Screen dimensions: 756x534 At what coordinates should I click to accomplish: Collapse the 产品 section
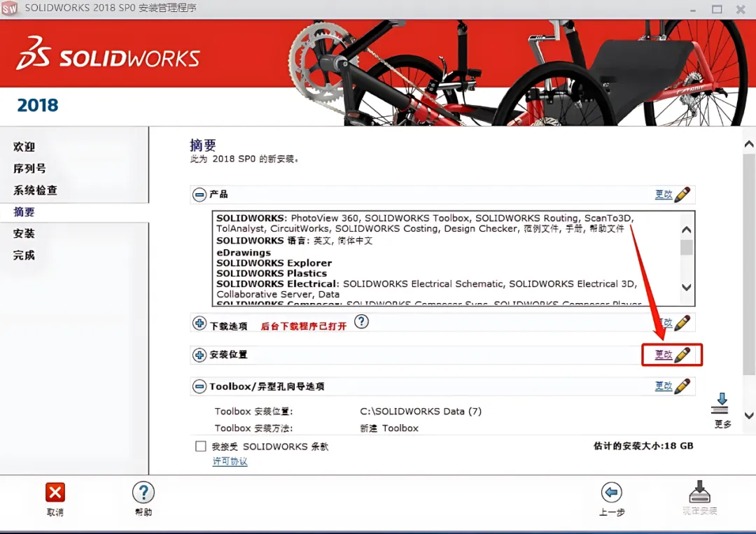(199, 195)
